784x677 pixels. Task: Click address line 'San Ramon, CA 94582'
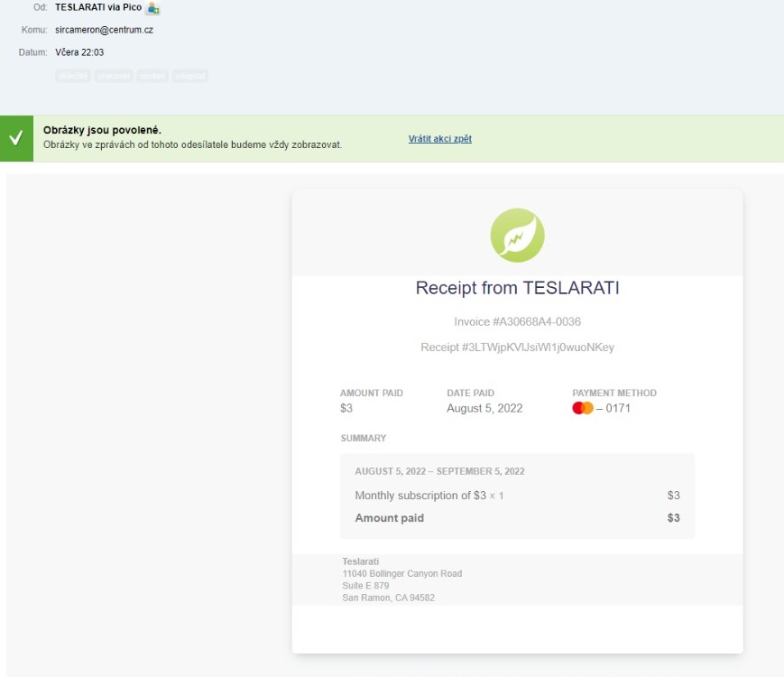coord(389,598)
